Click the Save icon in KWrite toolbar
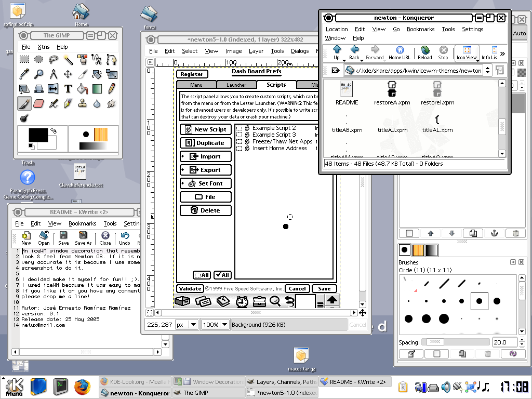 (63, 238)
